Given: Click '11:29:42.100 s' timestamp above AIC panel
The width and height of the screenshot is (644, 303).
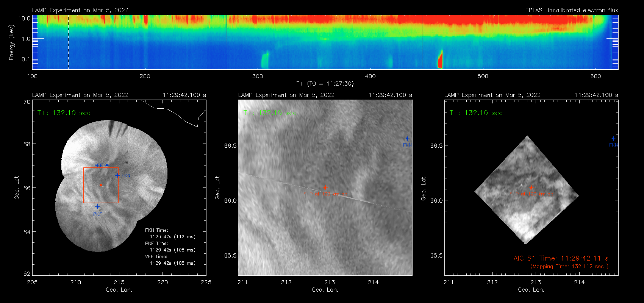Looking at the screenshot, I should click(x=597, y=95).
